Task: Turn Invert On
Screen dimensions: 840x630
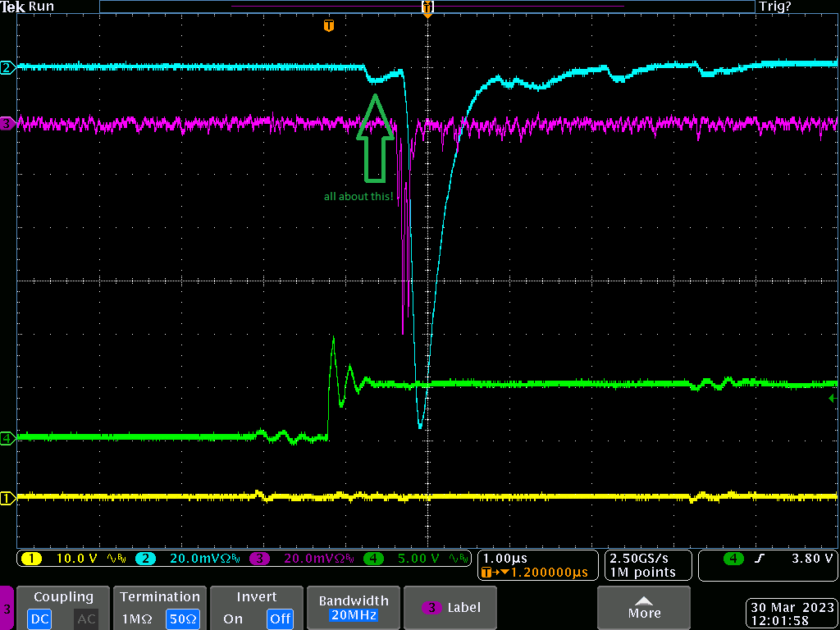Action: [x=233, y=619]
